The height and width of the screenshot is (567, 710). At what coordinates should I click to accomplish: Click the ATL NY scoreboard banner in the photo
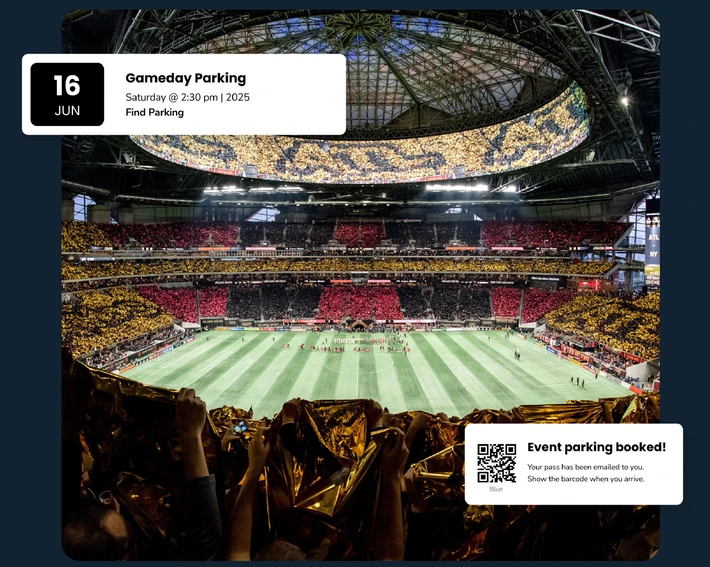653,245
